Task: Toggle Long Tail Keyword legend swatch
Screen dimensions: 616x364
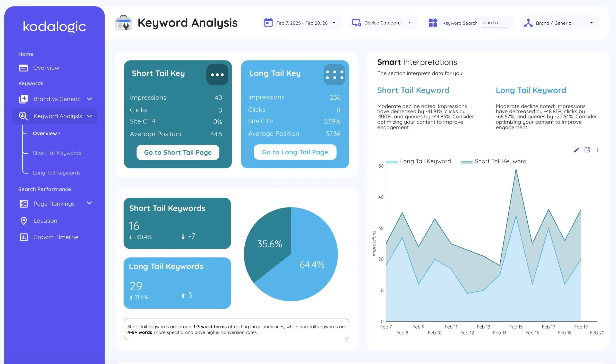Action: tap(392, 162)
